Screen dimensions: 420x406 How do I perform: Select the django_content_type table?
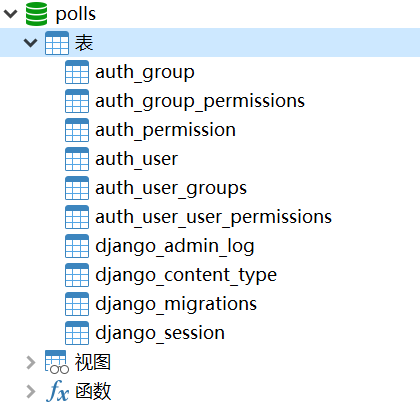tap(186, 275)
